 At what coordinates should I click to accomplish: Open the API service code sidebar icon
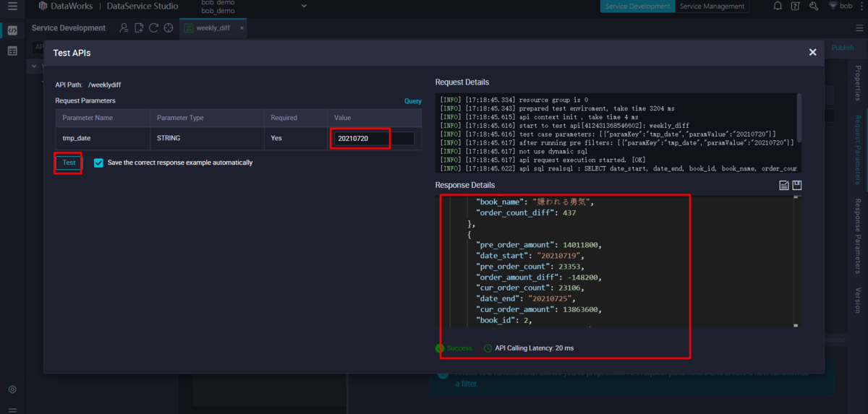coord(12,30)
